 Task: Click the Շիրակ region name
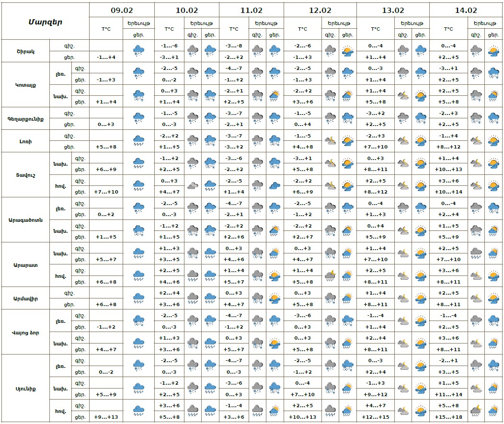(x=25, y=51)
